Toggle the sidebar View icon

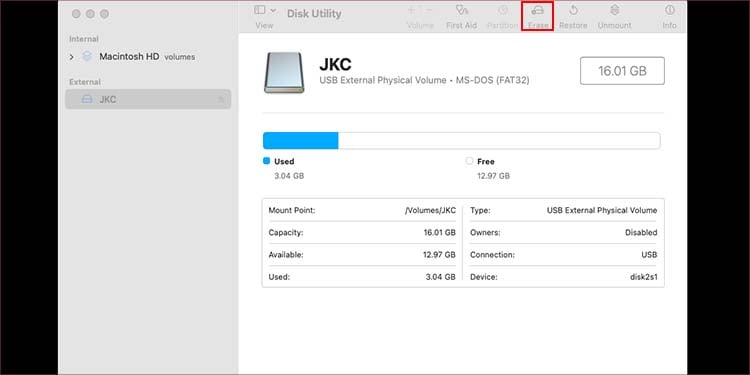click(x=260, y=10)
